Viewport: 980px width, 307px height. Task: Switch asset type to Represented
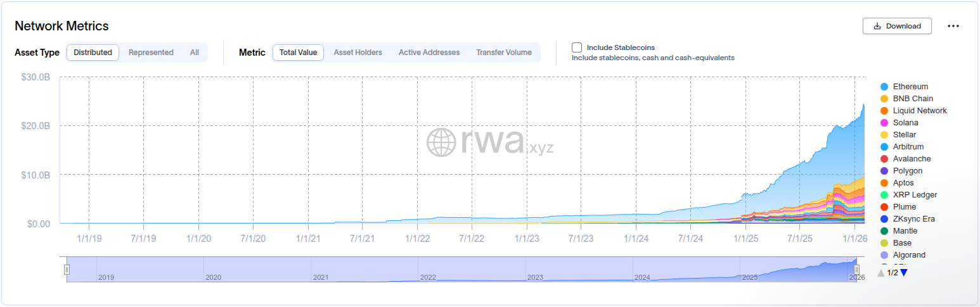[x=151, y=53]
